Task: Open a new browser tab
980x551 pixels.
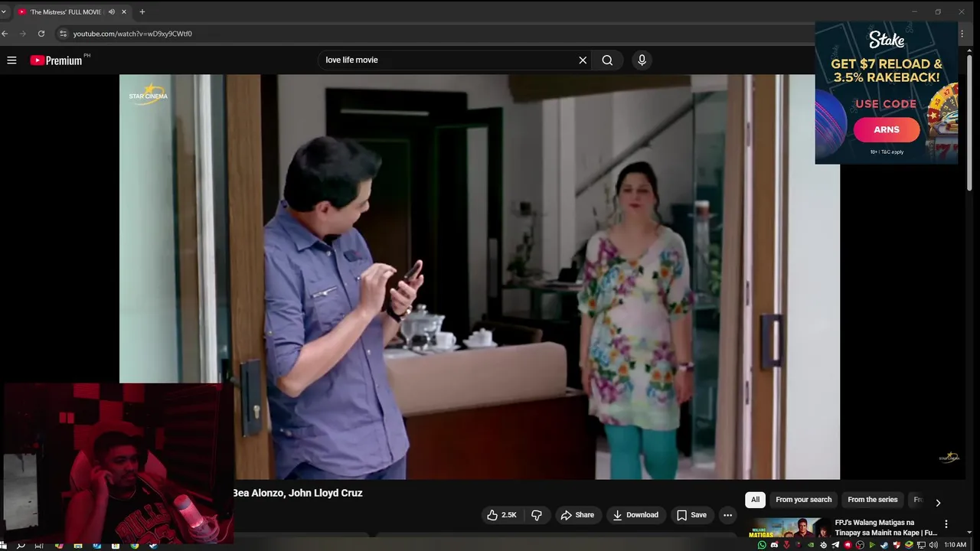Action: click(142, 11)
